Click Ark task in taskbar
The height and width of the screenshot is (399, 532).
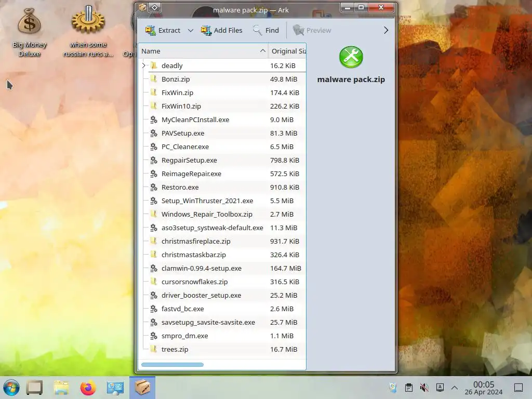(142, 388)
